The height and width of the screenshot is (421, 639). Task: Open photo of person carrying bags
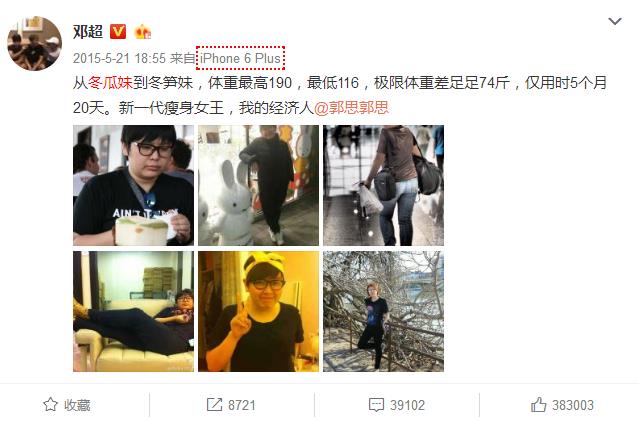383,185
